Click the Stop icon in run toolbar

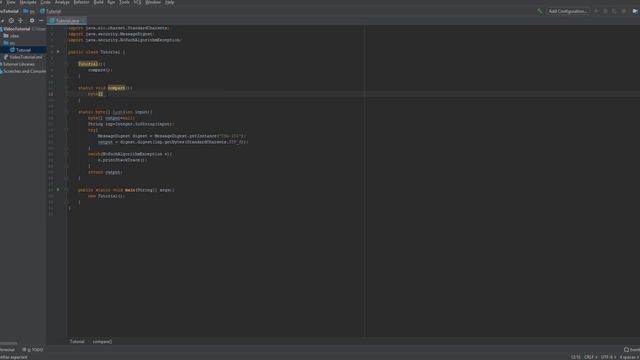pos(624,11)
